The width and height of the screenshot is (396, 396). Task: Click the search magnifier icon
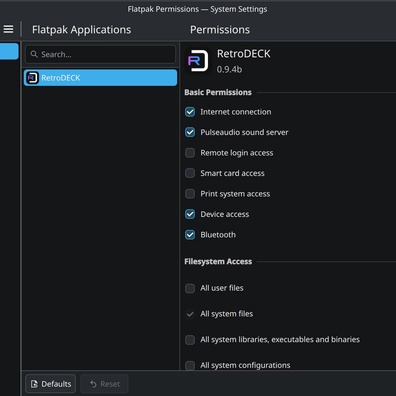click(34, 54)
